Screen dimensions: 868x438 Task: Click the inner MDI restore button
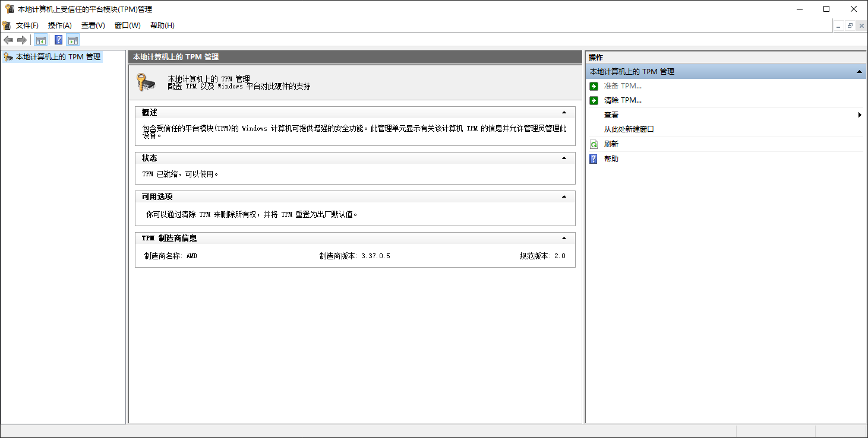[x=850, y=26]
